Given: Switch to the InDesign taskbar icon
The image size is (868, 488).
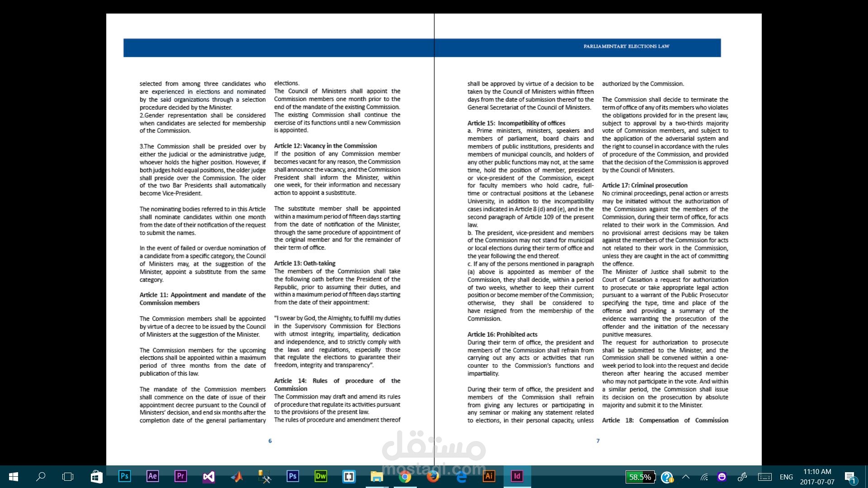Looking at the screenshot, I should tap(517, 476).
